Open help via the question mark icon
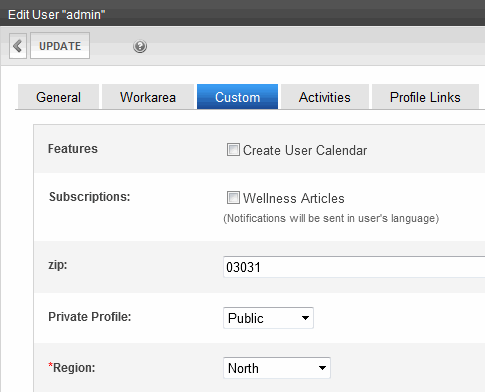This screenshot has height=392, width=485. click(x=140, y=46)
